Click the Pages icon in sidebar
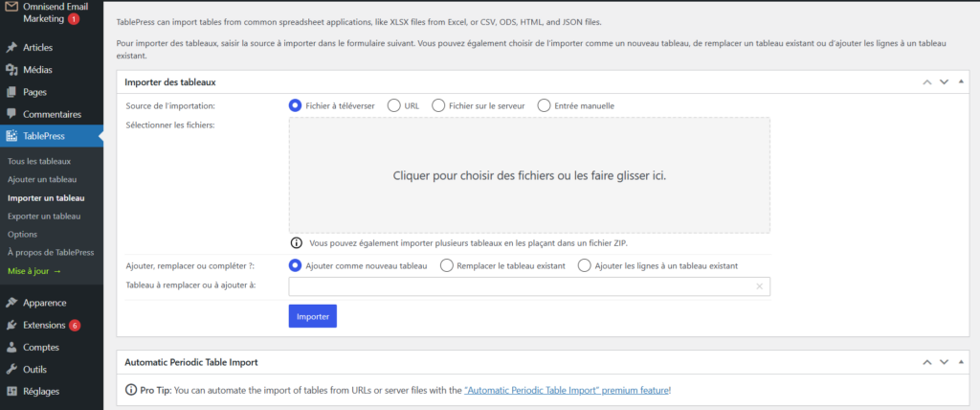This screenshot has height=410, width=980. click(x=11, y=92)
